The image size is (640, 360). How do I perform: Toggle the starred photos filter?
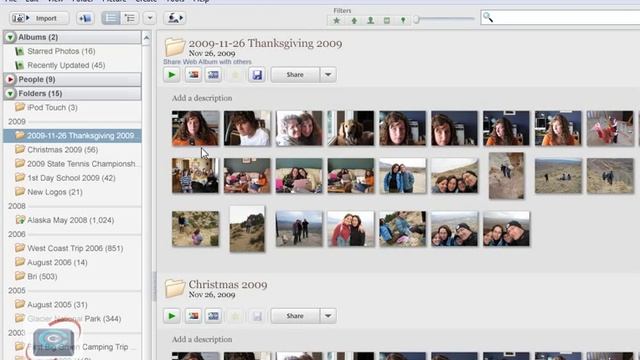(x=336, y=20)
